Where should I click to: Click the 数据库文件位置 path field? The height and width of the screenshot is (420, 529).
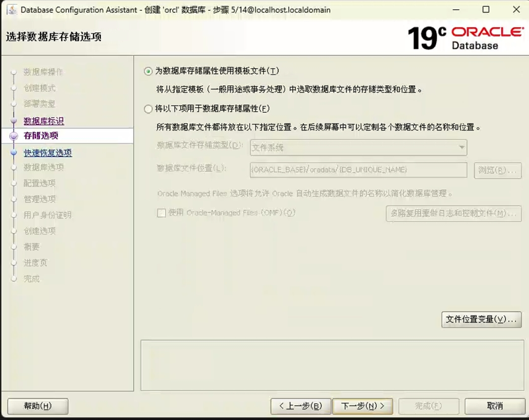358,170
